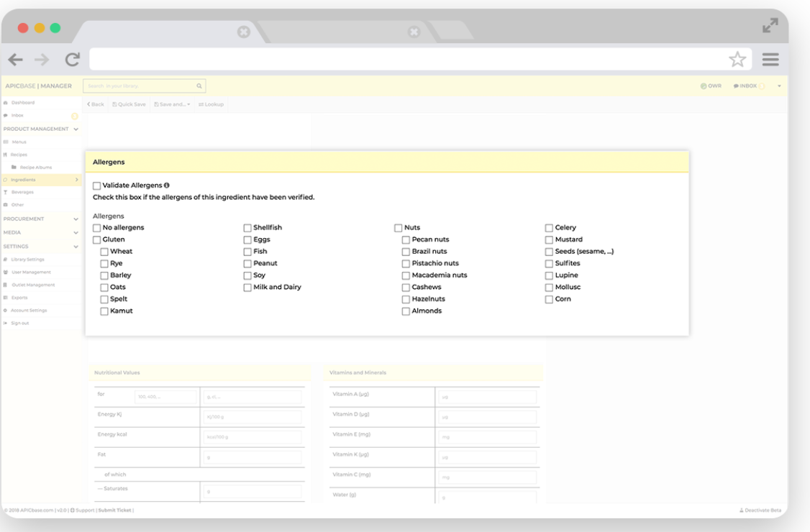Close the second browser tab

(x=414, y=32)
